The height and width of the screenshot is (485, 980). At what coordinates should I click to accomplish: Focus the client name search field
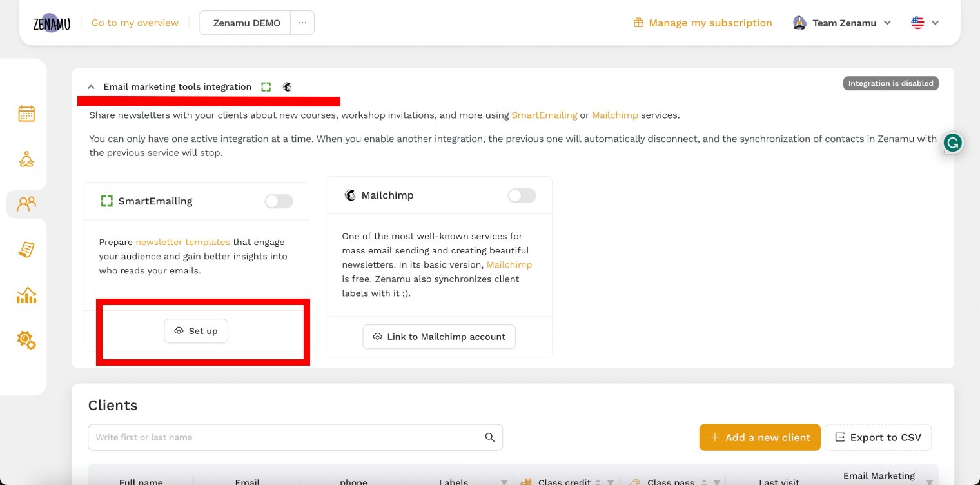pos(295,437)
